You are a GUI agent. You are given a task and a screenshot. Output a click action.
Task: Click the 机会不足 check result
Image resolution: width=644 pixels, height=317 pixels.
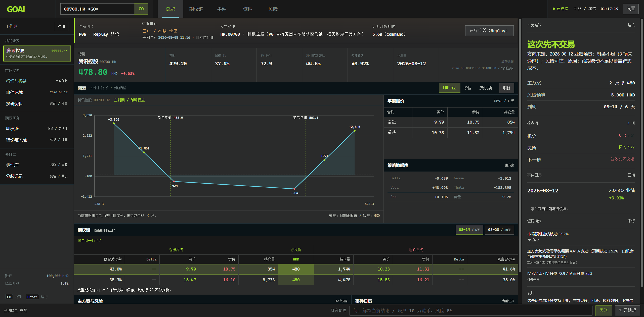(627, 136)
